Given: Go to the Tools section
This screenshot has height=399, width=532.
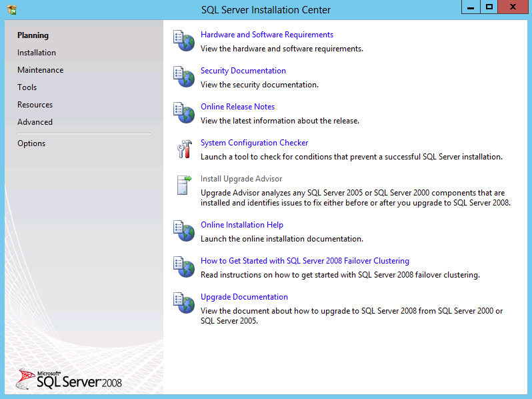Looking at the screenshot, I should tap(27, 87).
